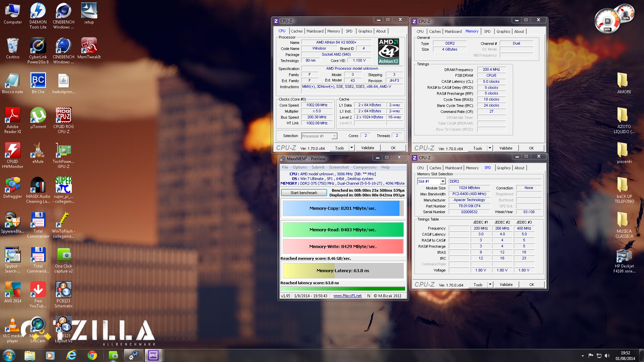The height and width of the screenshot is (362, 644).
Task: Open the super_pi desktop icon
Action: (x=63, y=190)
